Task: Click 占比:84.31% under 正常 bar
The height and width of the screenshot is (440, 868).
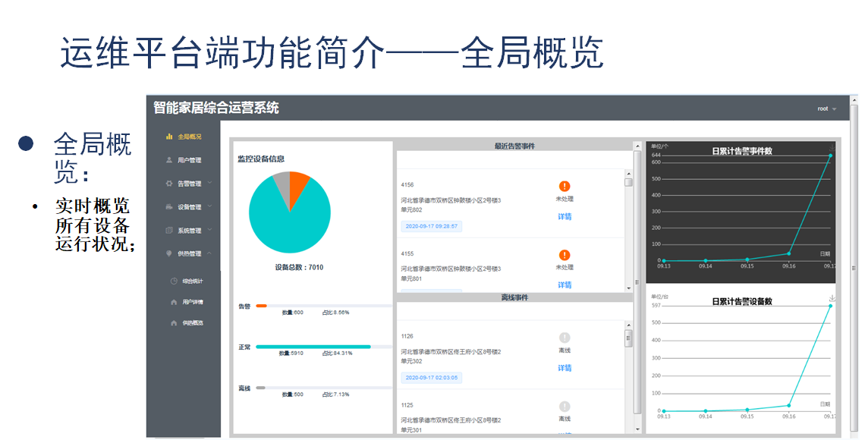Action: click(337, 353)
